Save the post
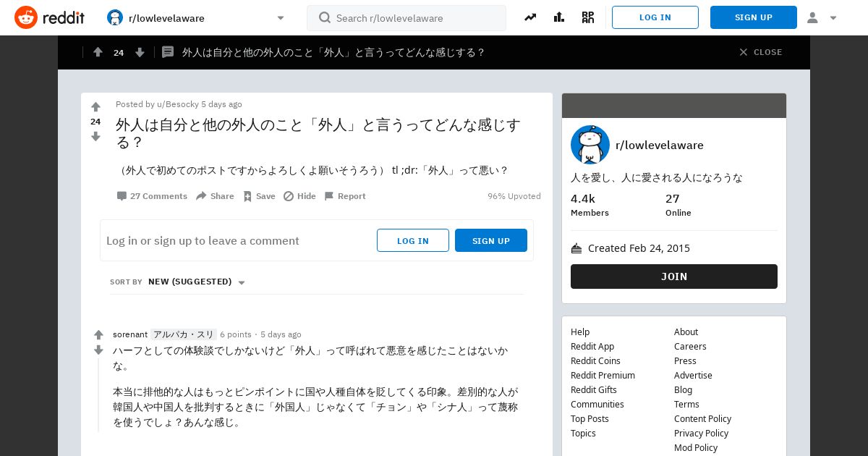 pos(259,196)
